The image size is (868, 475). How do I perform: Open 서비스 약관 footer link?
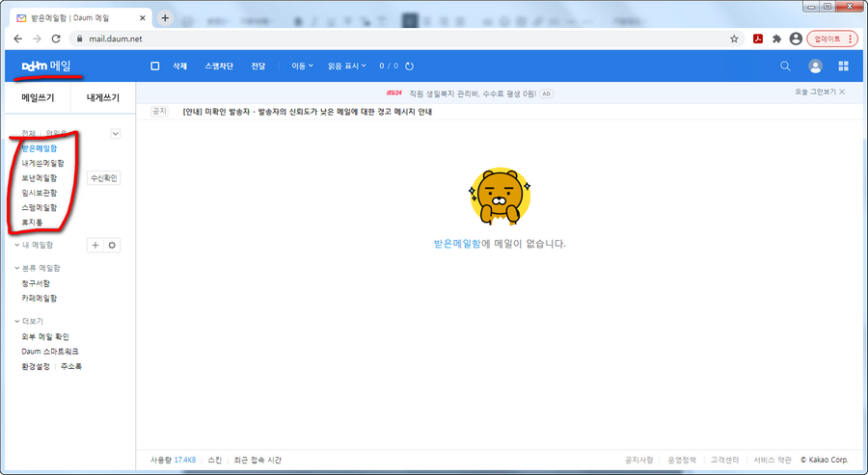773,461
